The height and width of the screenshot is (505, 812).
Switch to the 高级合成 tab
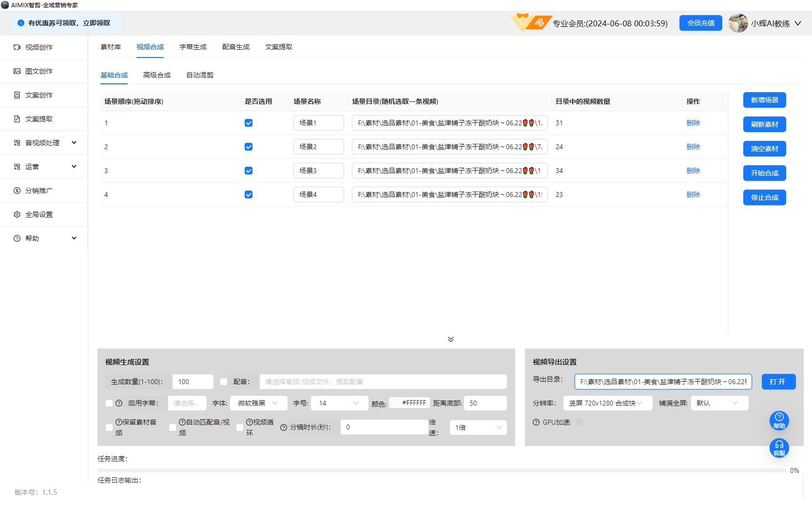(157, 75)
